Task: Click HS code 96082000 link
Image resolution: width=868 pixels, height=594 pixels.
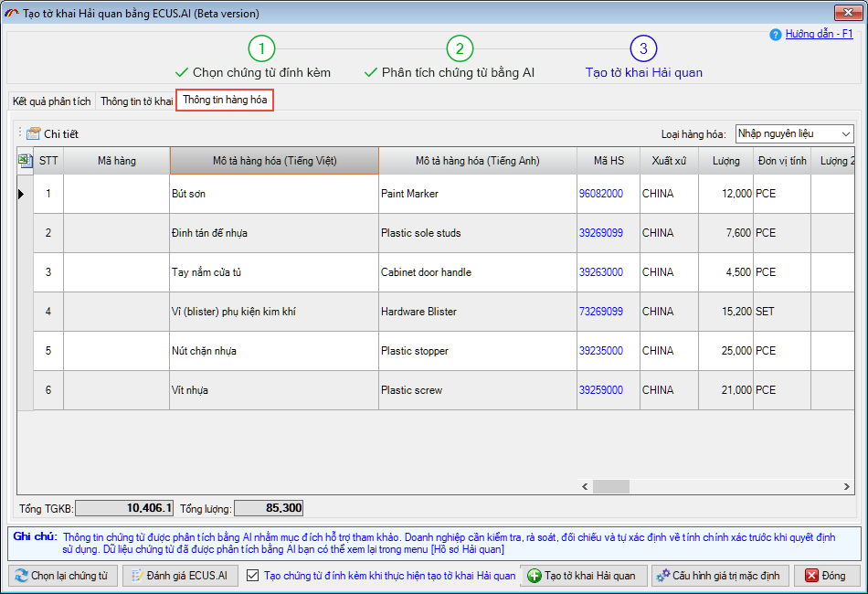Action: click(x=600, y=194)
